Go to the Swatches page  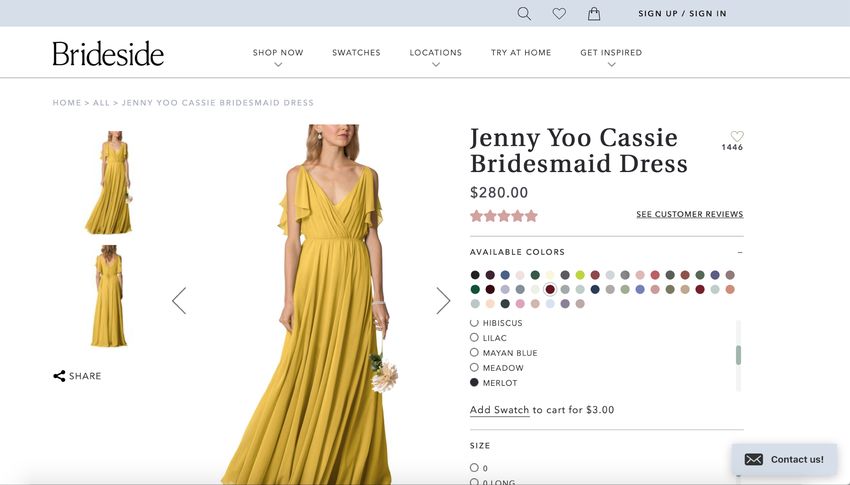(356, 53)
